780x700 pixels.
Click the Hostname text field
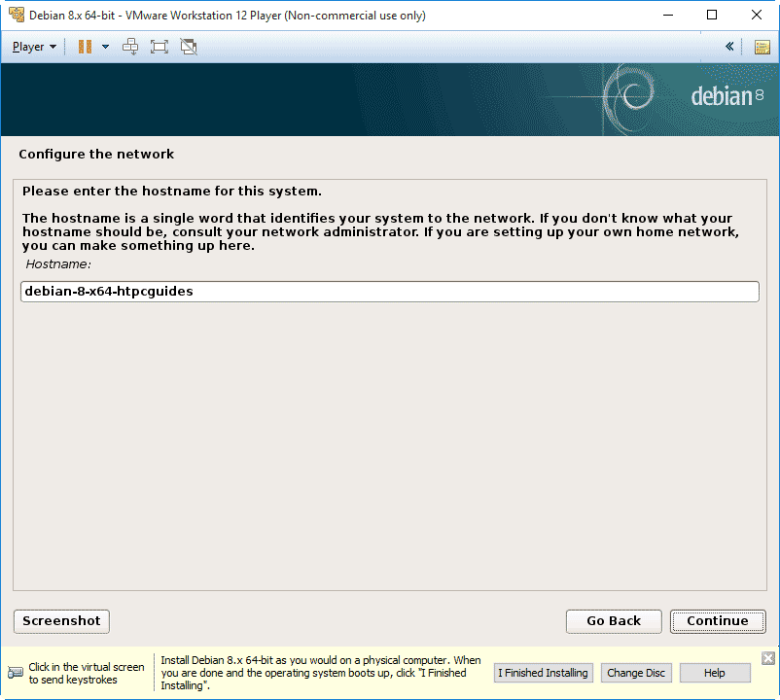pos(389,292)
